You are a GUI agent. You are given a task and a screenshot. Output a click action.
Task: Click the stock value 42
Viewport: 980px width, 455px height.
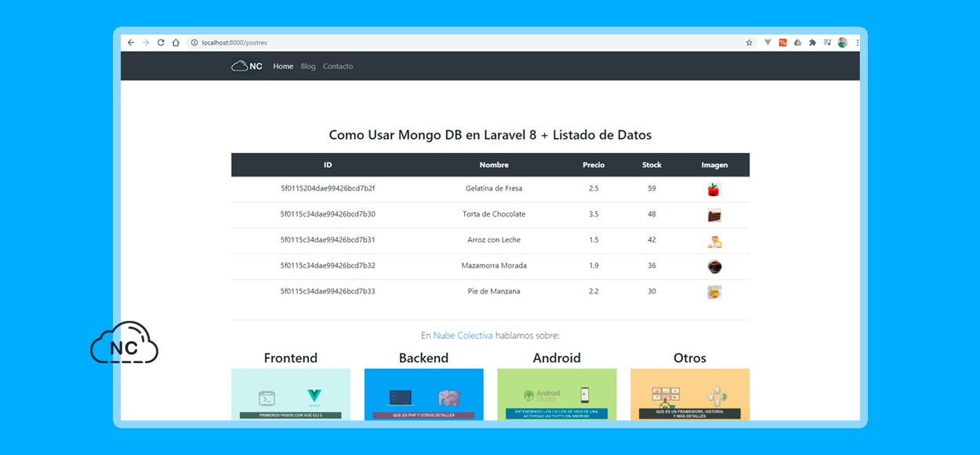[652, 240]
